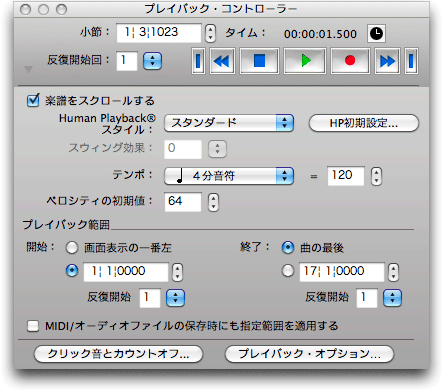443x392 pixels.
Task: Click the start 反復開始 number field
Action: 149,298
